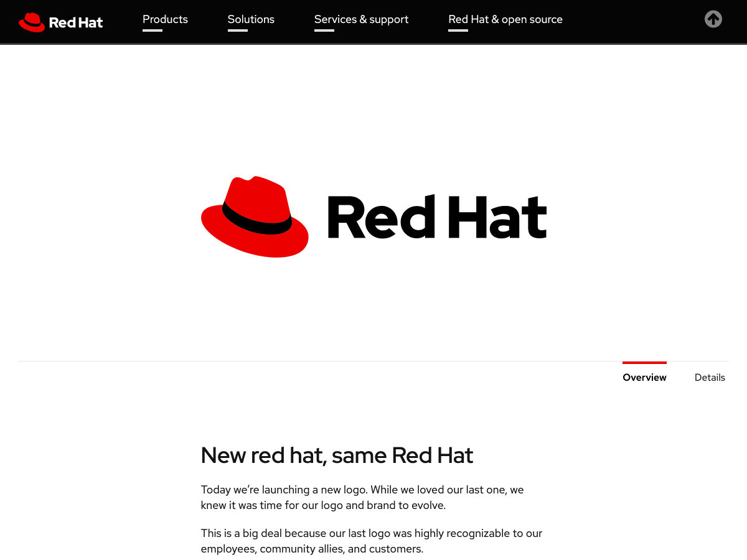Viewport: 747px width, 560px height.
Task: Click the paragraph starting Today we're launching
Action: [362, 497]
